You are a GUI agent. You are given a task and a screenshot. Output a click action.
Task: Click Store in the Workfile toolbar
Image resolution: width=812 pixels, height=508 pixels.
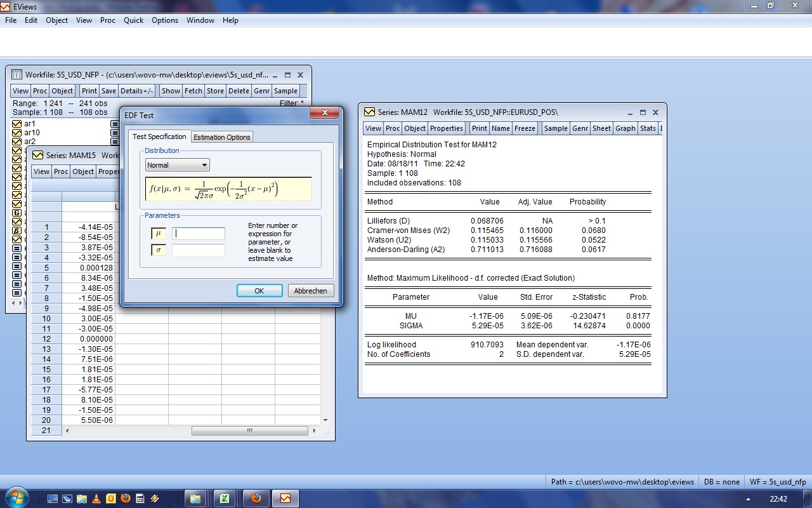tap(216, 91)
